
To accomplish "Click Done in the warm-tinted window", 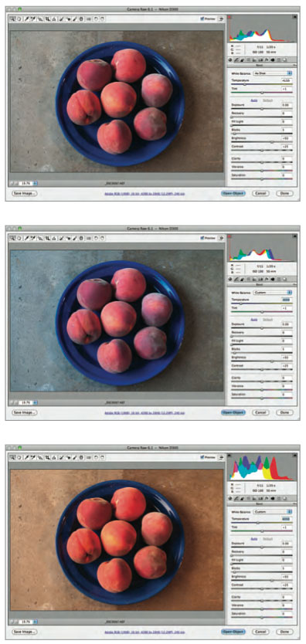I will (284, 632).
